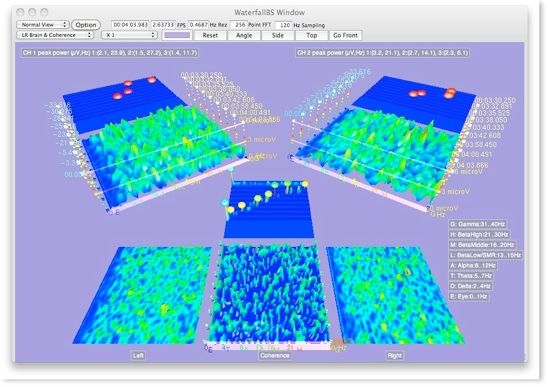Click the lavender background color swatch
Viewport: 548px width, 387px height.
pyautogui.click(x=177, y=35)
